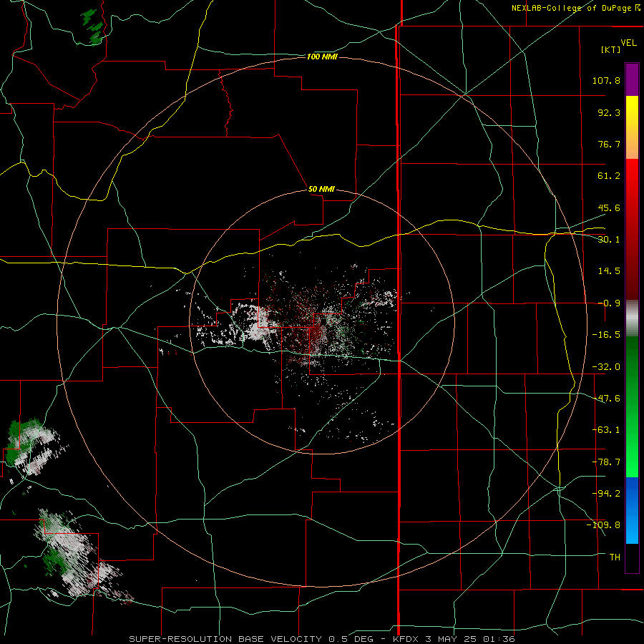Select the -78.7 velocity scale value

(606, 462)
